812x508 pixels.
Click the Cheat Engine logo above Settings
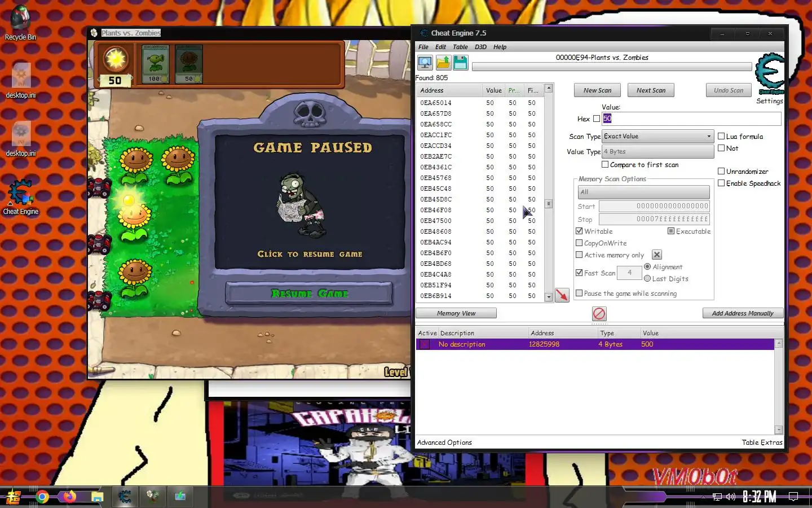[x=770, y=73]
